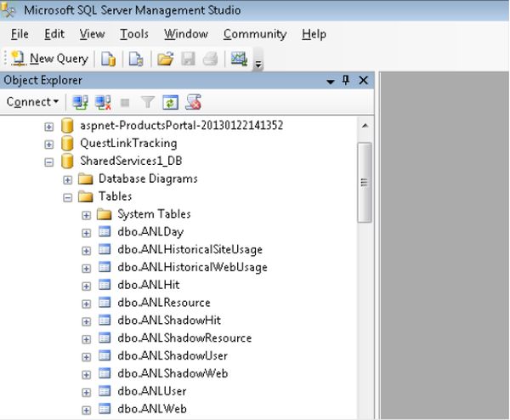The height and width of the screenshot is (420, 510).
Task: Select the dbo.ANLDay table
Action: 150,231
